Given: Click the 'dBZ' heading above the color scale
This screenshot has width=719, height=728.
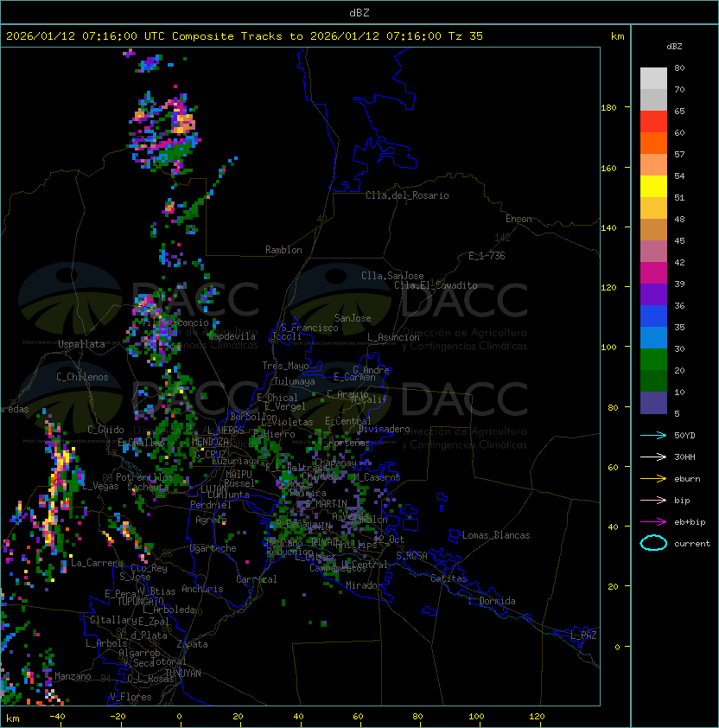Looking at the screenshot, I should click(x=674, y=47).
